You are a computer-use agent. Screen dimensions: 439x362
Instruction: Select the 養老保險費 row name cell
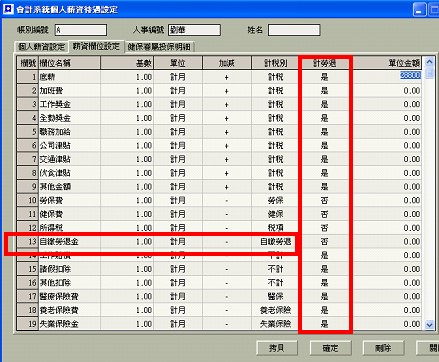[69, 310]
